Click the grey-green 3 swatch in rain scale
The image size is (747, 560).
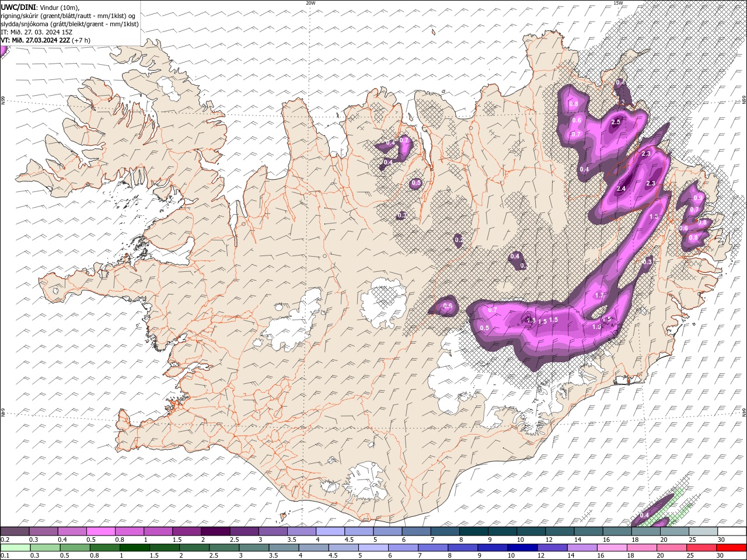(254, 547)
